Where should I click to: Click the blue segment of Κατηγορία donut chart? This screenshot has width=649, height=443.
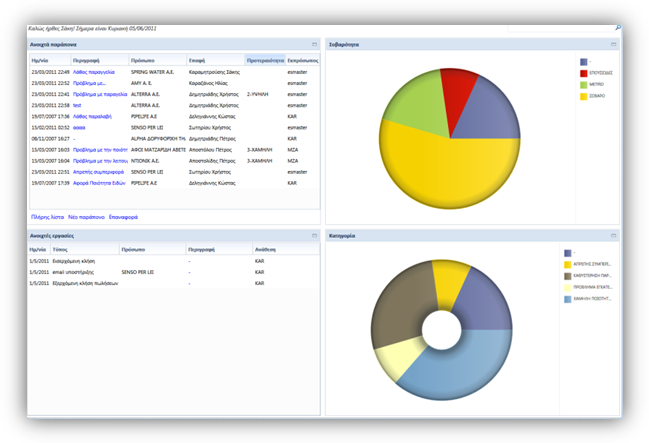(464, 371)
